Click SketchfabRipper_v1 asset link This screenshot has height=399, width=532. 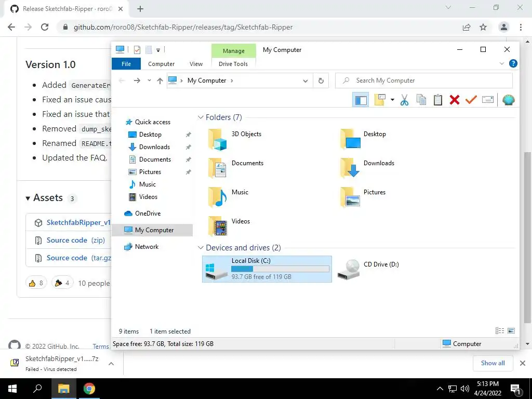(79, 222)
